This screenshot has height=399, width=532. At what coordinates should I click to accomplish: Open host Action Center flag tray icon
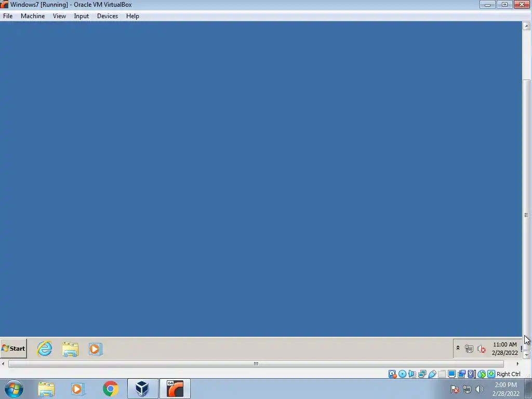[455, 389]
